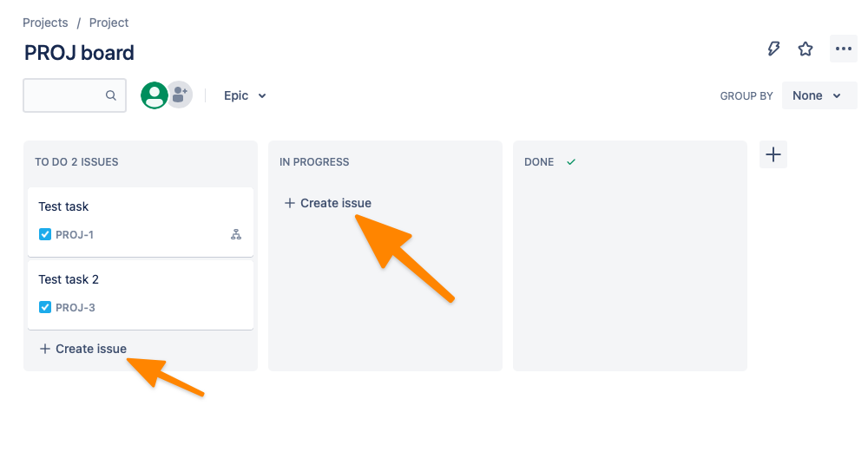Click the task type checkbox icon on PROJ-1
This screenshot has height=458, width=868.
tap(45, 234)
